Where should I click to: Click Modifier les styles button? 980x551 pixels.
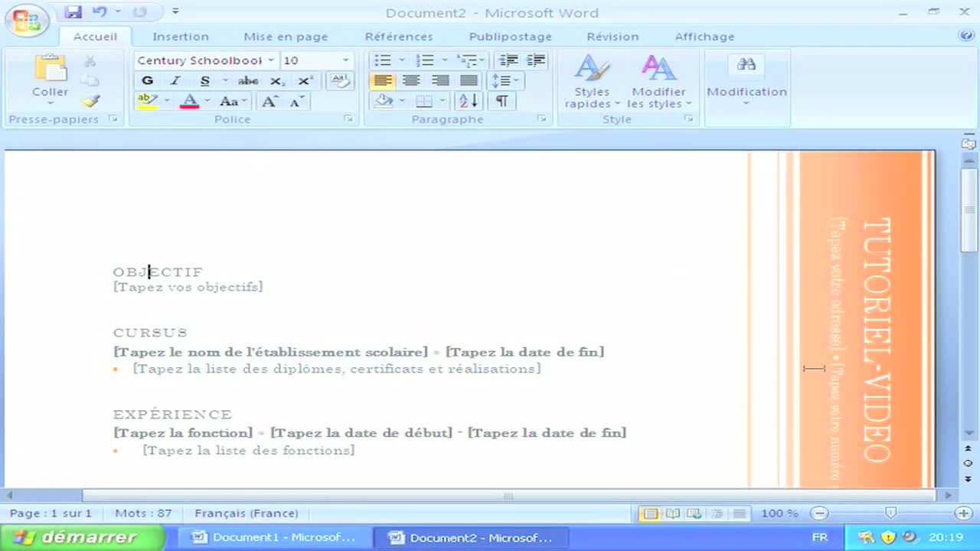pyautogui.click(x=658, y=80)
